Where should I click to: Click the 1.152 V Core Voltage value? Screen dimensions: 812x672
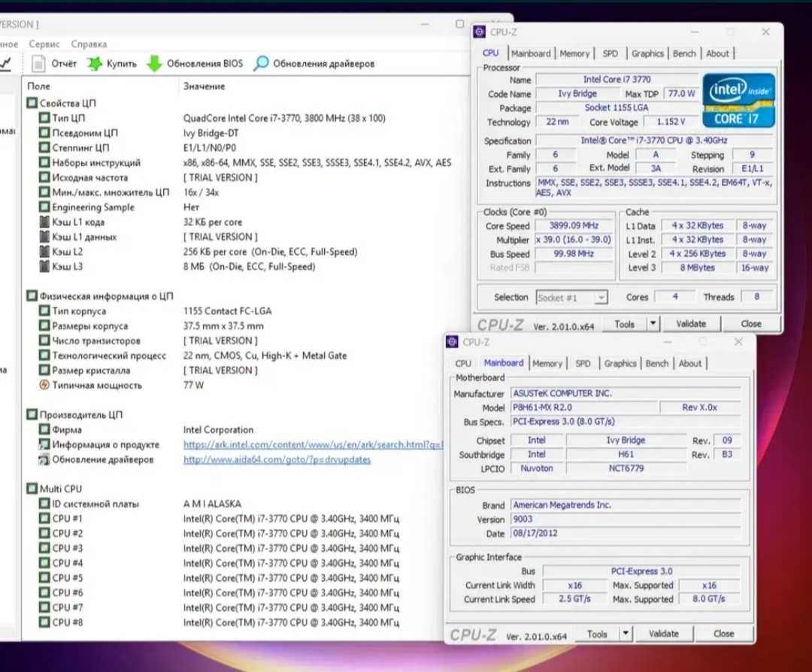pos(671,122)
